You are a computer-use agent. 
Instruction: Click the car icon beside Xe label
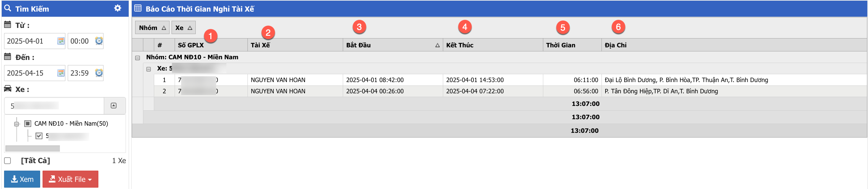tap(7, 89)
